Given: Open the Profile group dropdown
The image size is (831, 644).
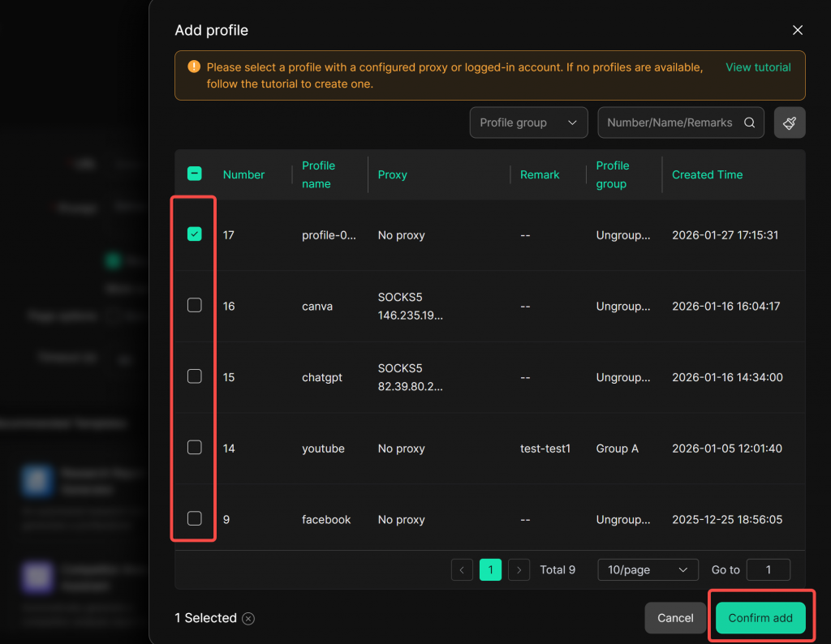Looking at the screenshot, I should [528, 123].
